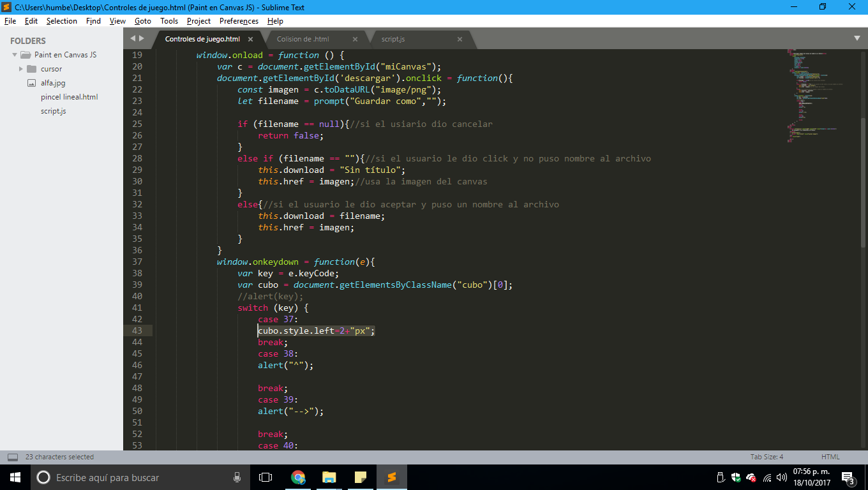Click Tab Size: 4 in status bar

click(x=767, y=457)
